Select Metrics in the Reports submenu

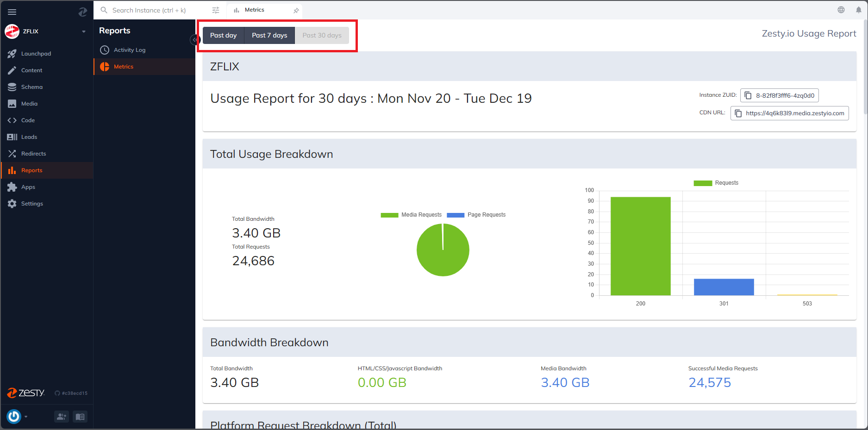[144, 67]
